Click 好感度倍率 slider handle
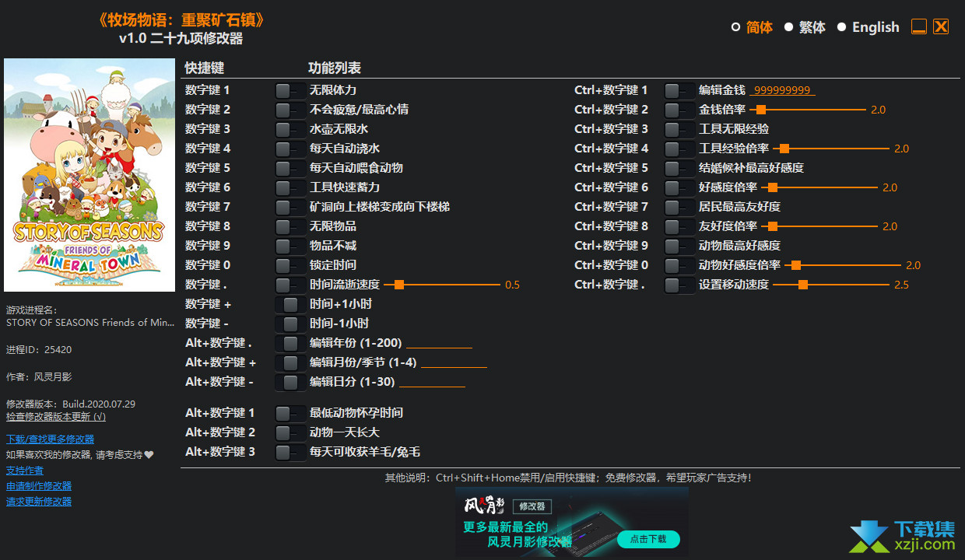 tap(773, 187)
